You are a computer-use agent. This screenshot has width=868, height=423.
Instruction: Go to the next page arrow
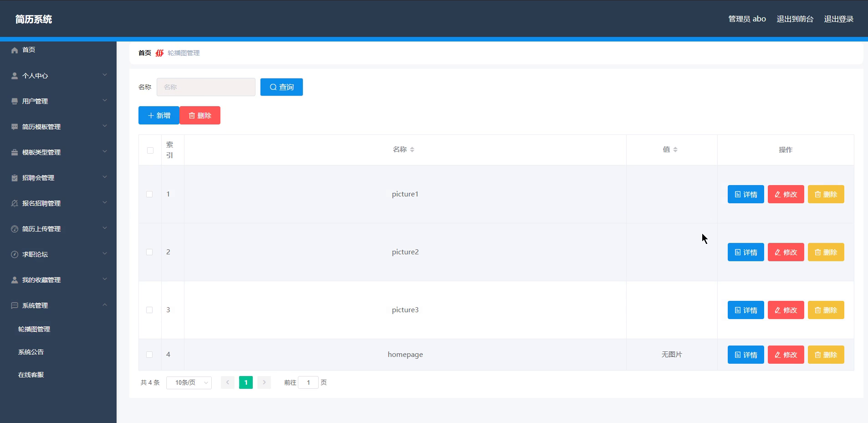coord(264,382)
